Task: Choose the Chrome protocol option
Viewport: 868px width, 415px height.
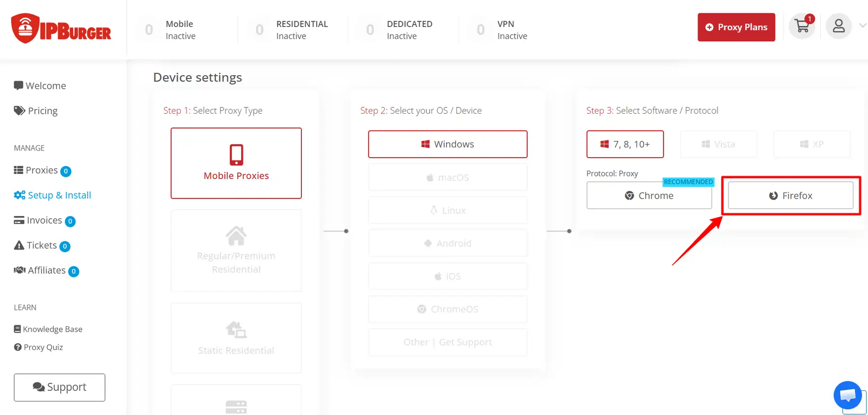Action: (649, 195)
